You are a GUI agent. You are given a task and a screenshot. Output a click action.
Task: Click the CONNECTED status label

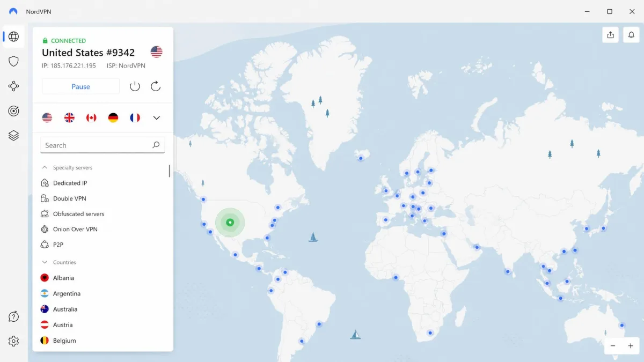(68, 41)
